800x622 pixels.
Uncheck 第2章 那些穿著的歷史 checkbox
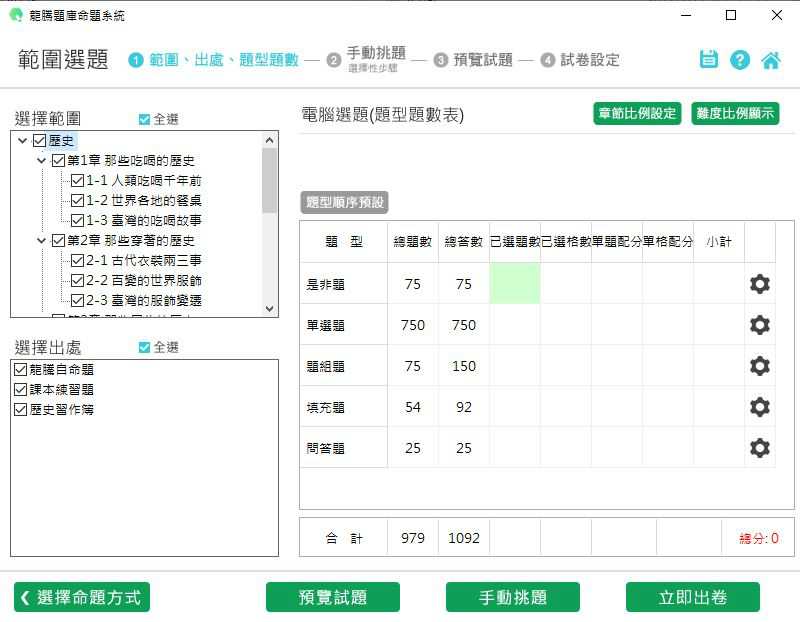tap(59, 240)
